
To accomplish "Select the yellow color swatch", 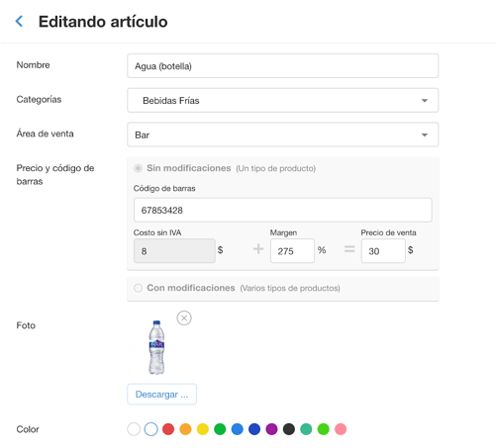I will (203, 429).
